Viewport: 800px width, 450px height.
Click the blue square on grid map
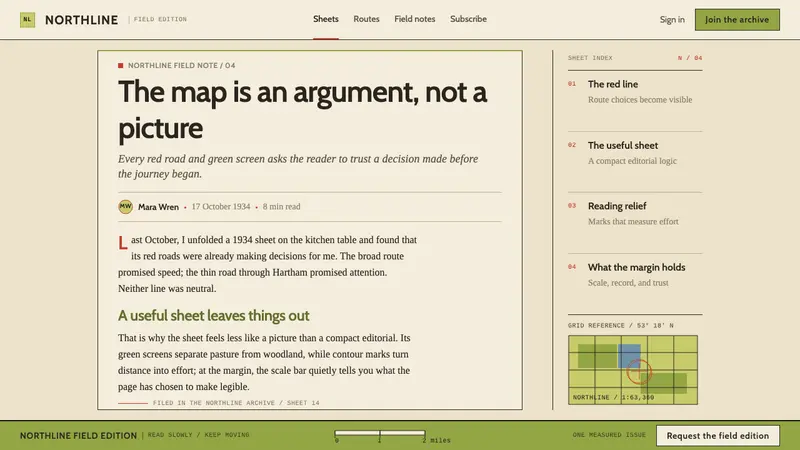point(629,356)
